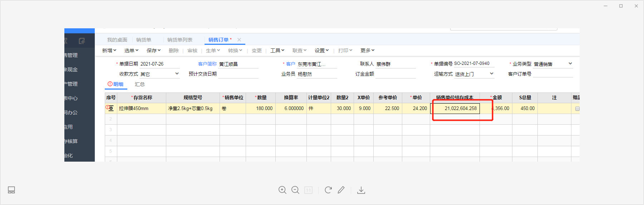Click the row settings gear icon in row 1
This screenshot has height=205, width=644.
tap(111, 108)
